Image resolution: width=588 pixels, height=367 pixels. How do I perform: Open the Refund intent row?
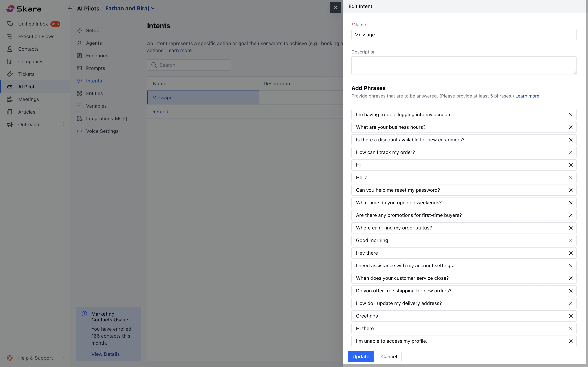(x=160, y=111)
